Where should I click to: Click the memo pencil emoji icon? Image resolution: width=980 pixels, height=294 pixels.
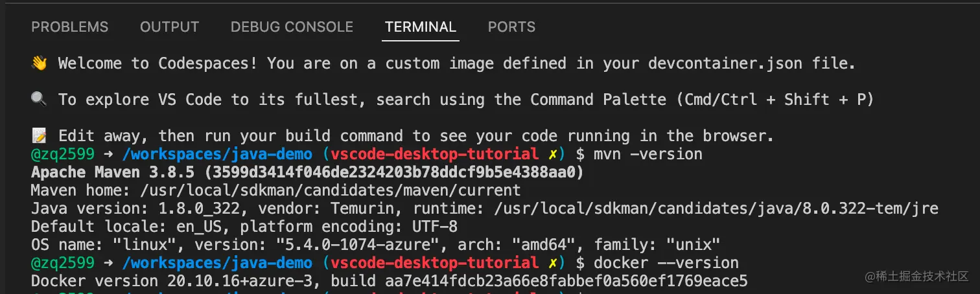(39, 136)
